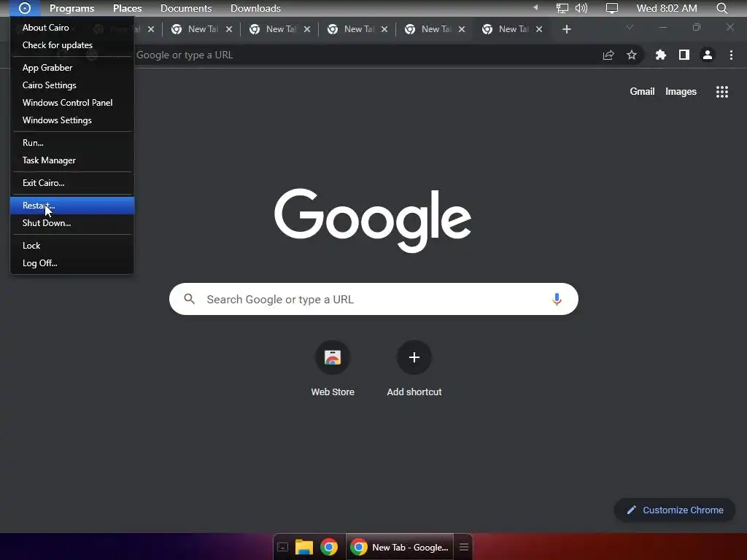Open Google Images link
This screenshot has width=747, height=560.
point(681,91)
